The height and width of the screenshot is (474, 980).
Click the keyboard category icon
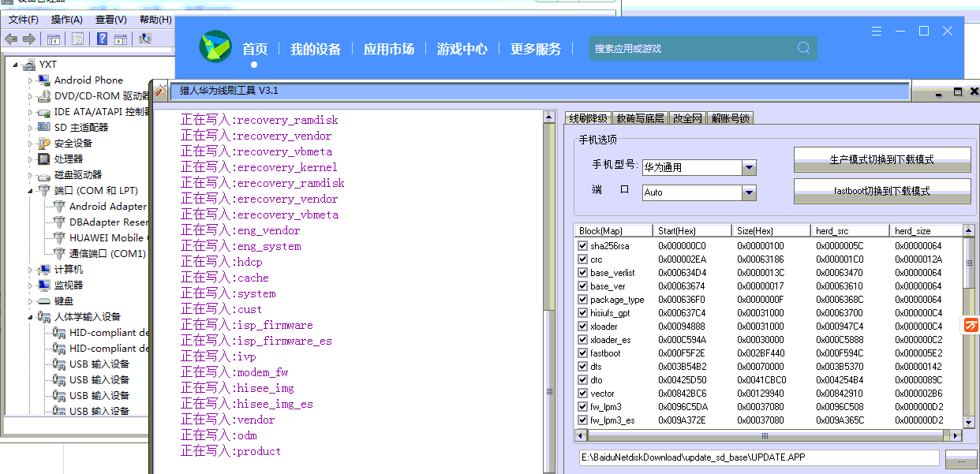point(44,300)
